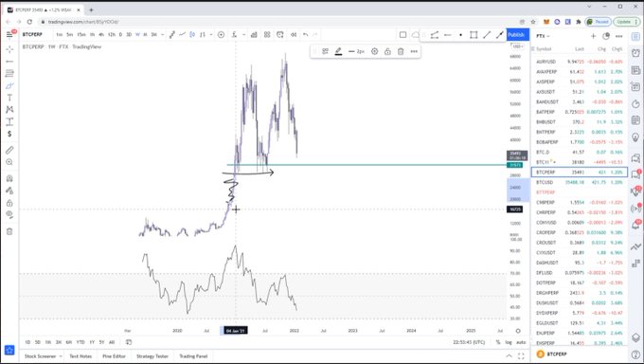Image resolution: width=644 pixels, height=364 pixels.
Task: Undo the last action
Action: (x=305, y=34)
